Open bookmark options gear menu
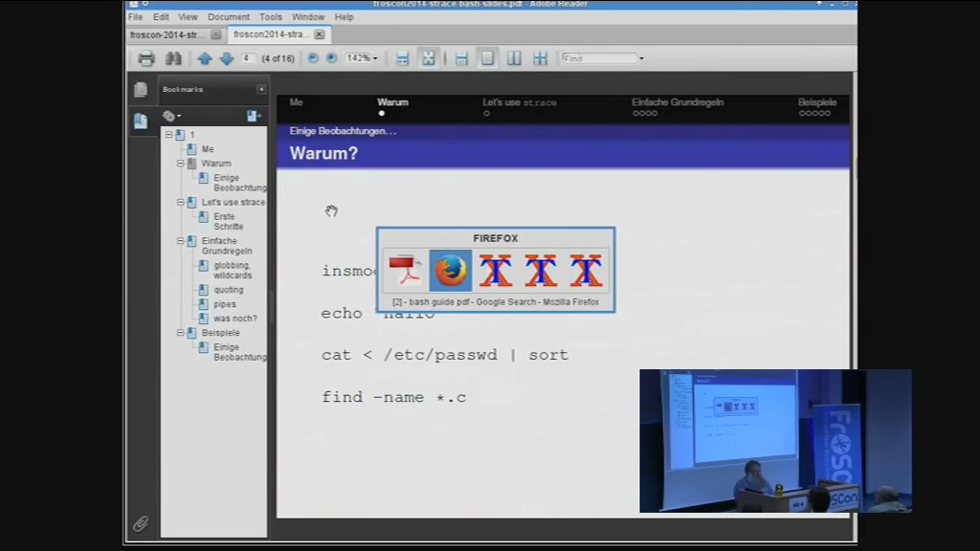This screenshot has height=551, width=980. (172, 116)
